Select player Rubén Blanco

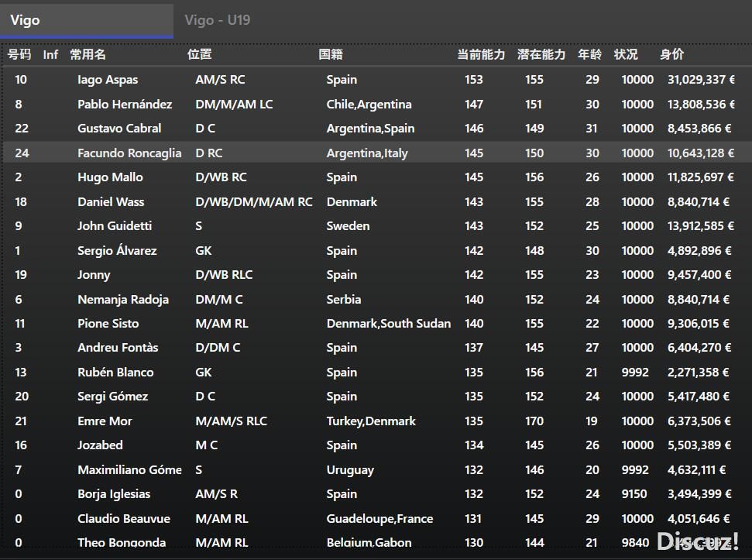click(115, 372)
